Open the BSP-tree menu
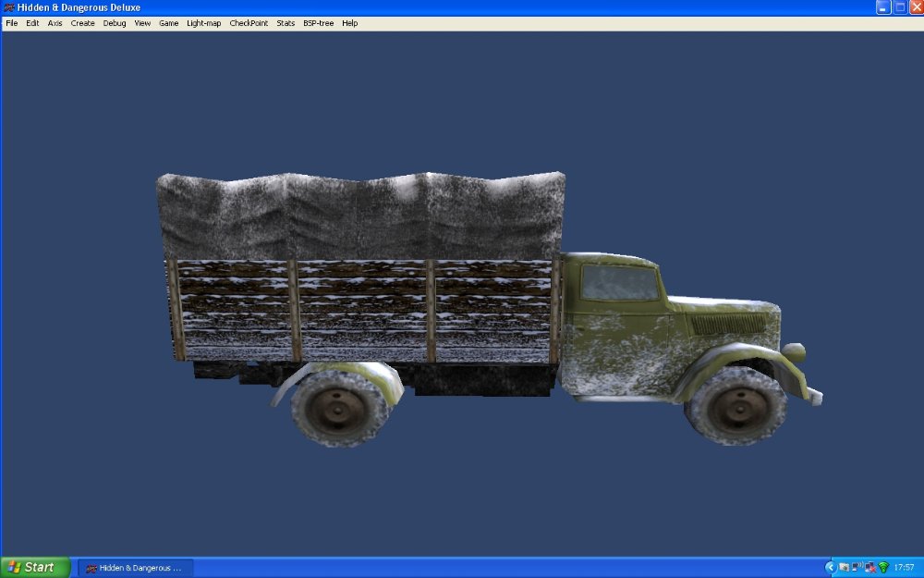The image size is (924, 578). pos(318,23)
